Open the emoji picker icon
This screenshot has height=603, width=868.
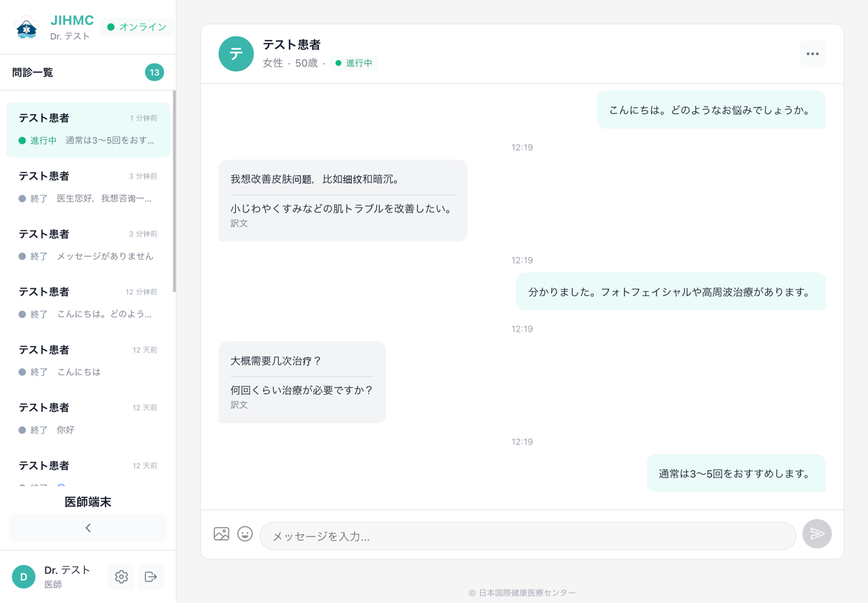(244, 534)
